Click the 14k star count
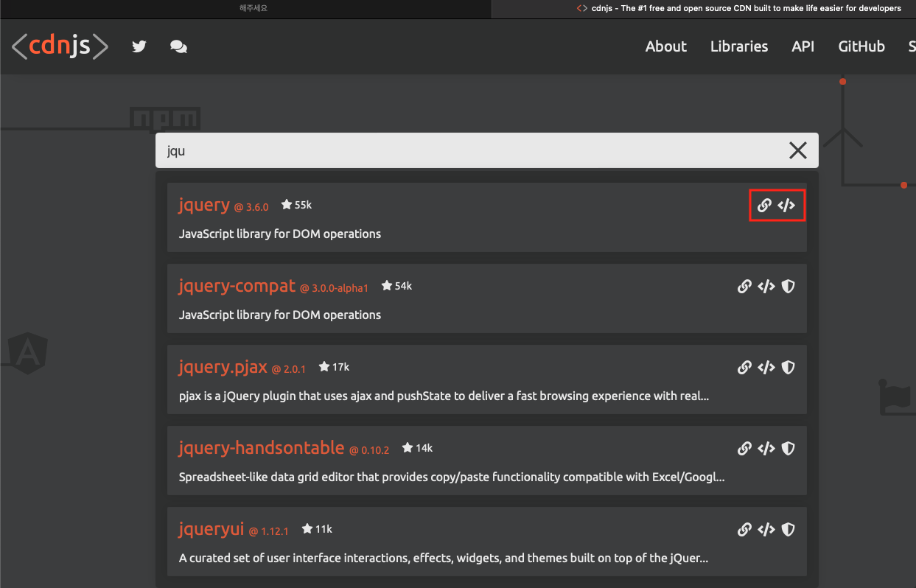The width and height of the screenshot is (916, 588). 417,448
